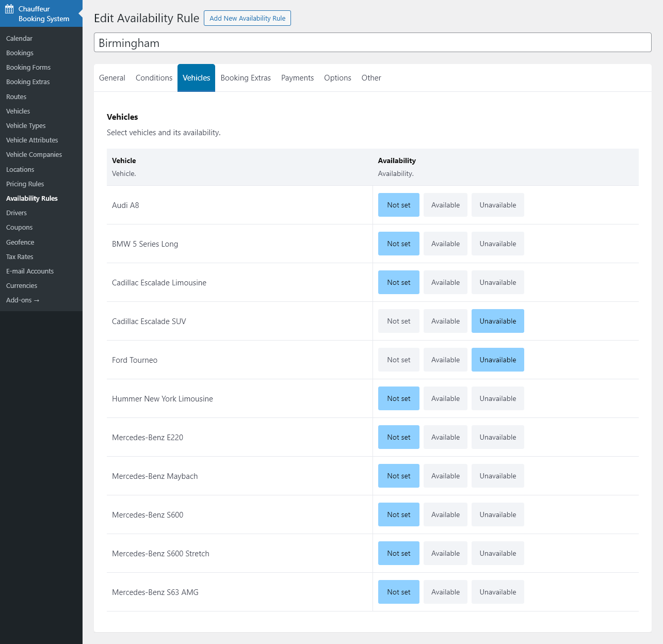Set Mercedes-Benz Maybach to Available
The height and width of the screenshot is (644, 663).
445,476
